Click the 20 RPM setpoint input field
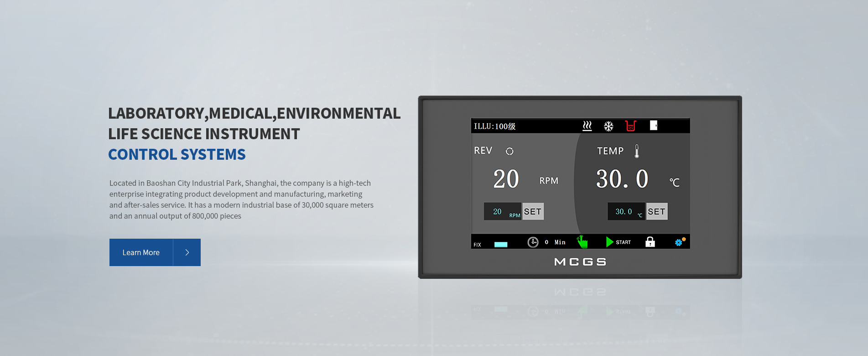Image resolution: width=868 pixels, height=356 pixels. click(x=502, y=212)
